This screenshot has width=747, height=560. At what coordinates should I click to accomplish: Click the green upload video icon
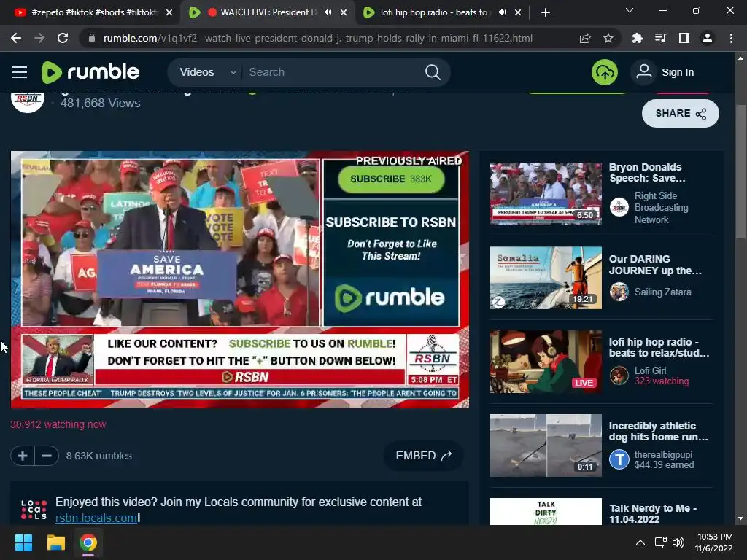tap(605, 72)
